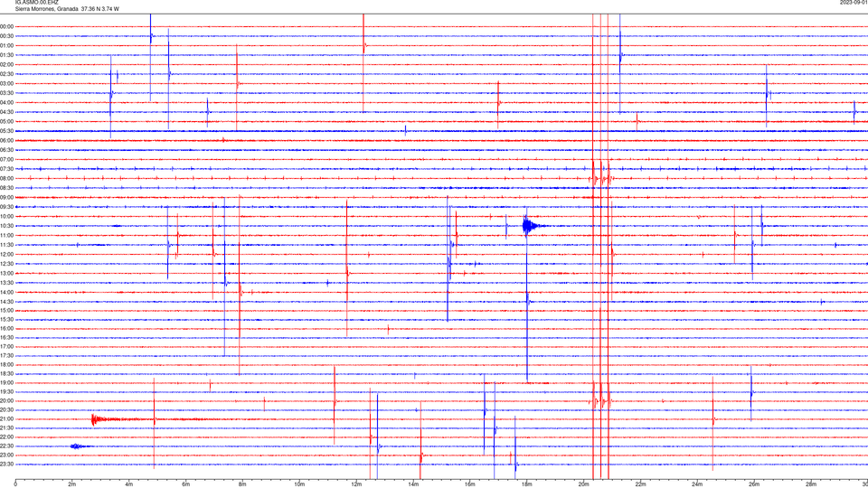
Task: Click the 03:00 time label
Action: tap(7, 83)
